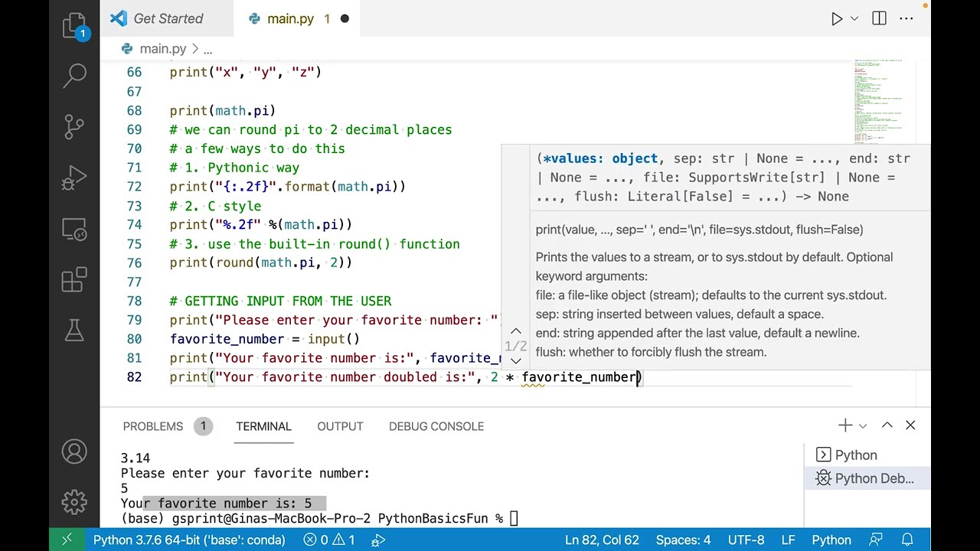Create a new terminal with plus icon
This screenshot has width=980, height=551.
(845, 425)
